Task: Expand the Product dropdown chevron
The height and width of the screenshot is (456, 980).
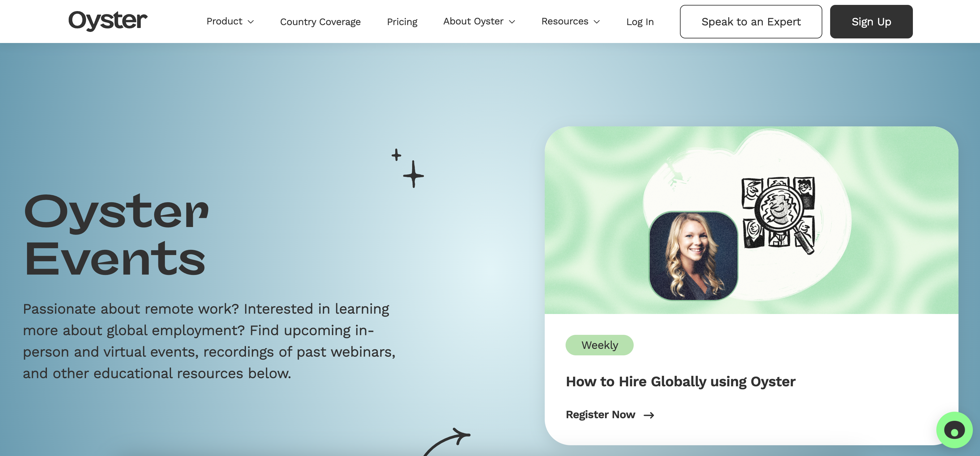Action: point(251,22)
